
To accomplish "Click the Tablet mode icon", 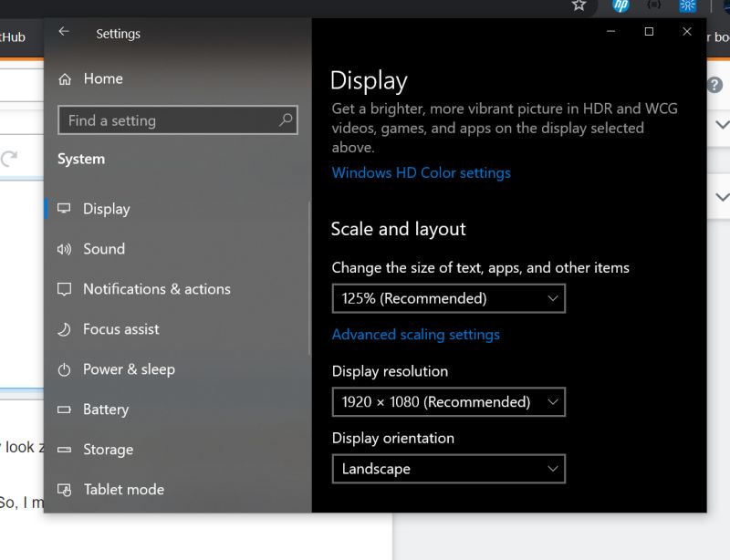I will [64, 490].
